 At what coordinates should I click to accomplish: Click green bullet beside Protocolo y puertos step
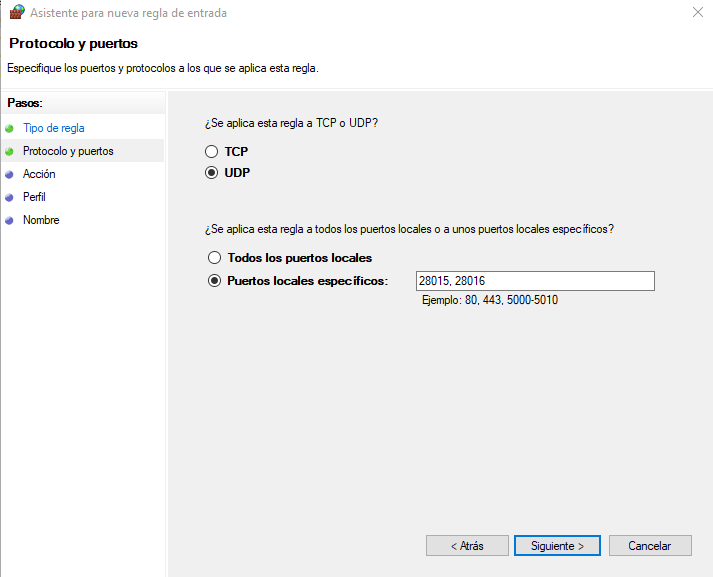pos(10,151)
